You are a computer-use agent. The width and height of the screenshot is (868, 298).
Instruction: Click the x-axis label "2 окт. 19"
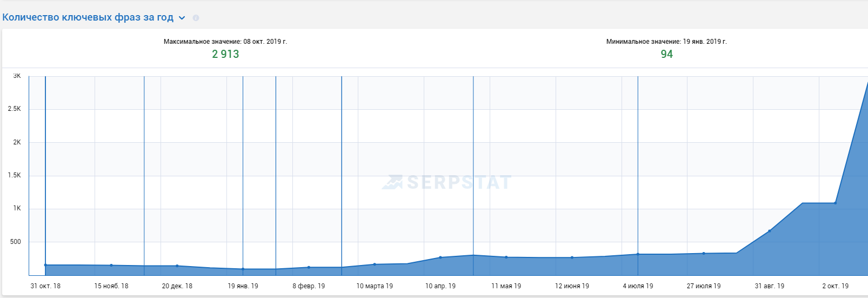(x=836, y=286)
